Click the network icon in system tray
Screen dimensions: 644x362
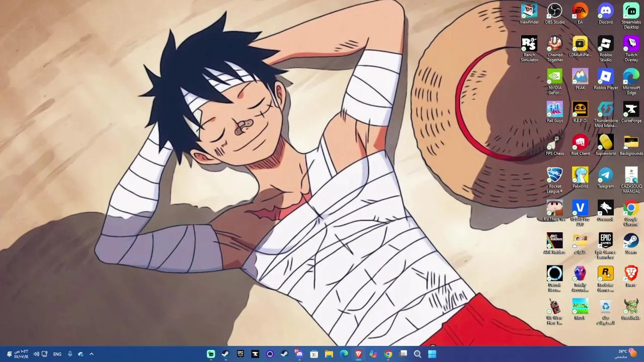pyautogui.click(x=44, y=354)
